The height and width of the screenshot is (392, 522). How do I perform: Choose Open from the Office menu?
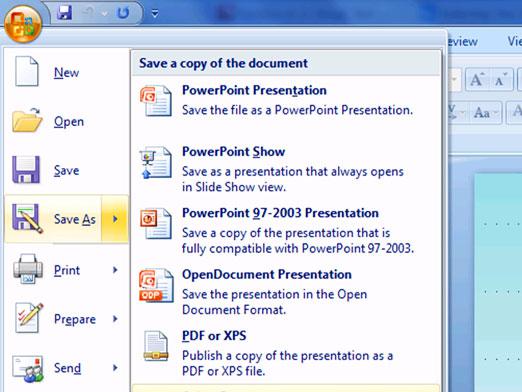click(x=69, y=122)
